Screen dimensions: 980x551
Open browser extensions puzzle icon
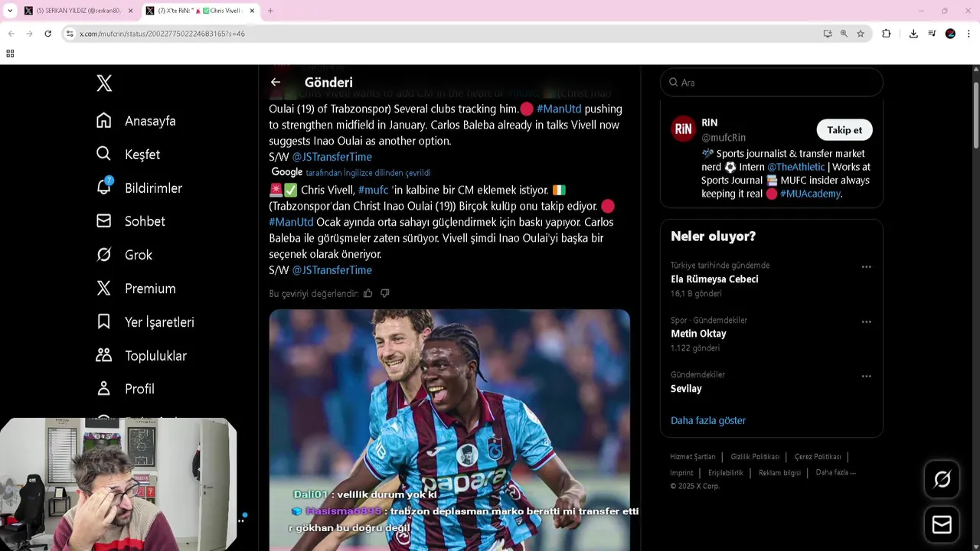point(887,34)
